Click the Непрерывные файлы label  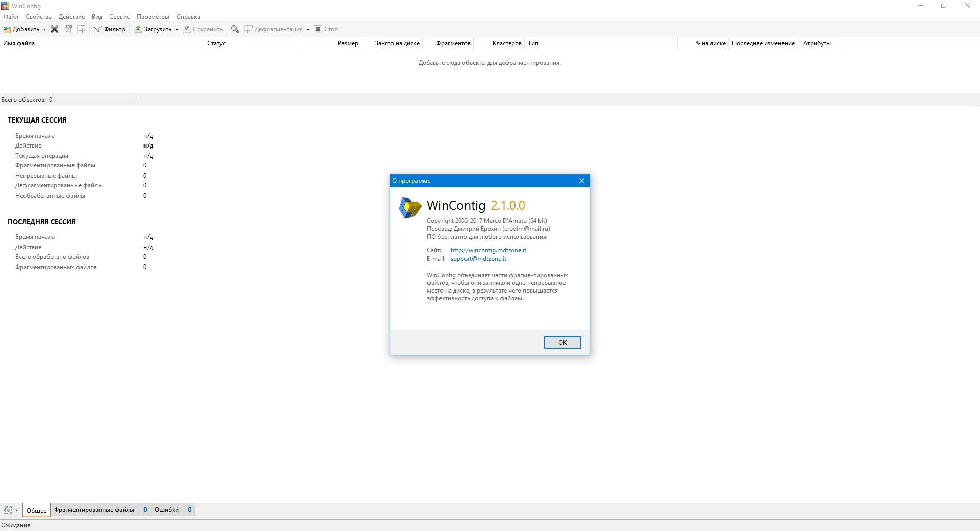(x=46, y=176)
